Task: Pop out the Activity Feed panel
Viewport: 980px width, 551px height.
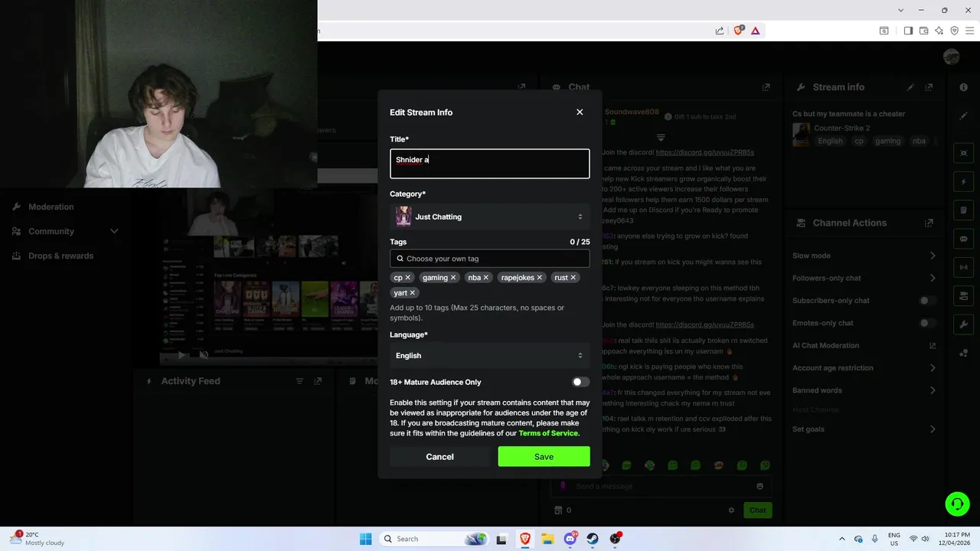Action: point(318,381)
